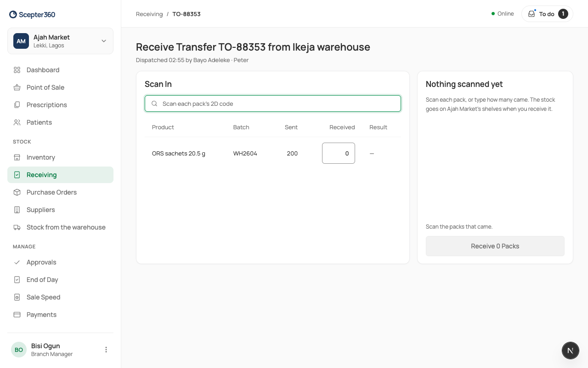
Task: Click the Purchase Orders box icon
Action: tap(17, 192)
